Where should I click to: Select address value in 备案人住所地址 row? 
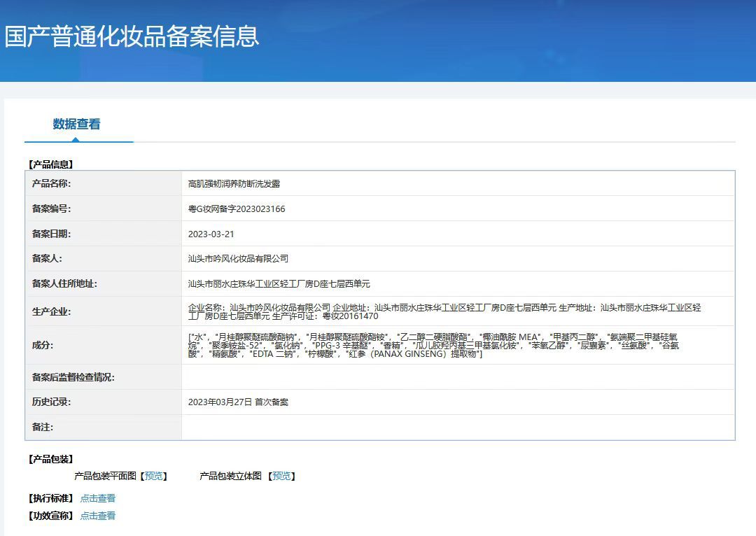pos(279,284)
